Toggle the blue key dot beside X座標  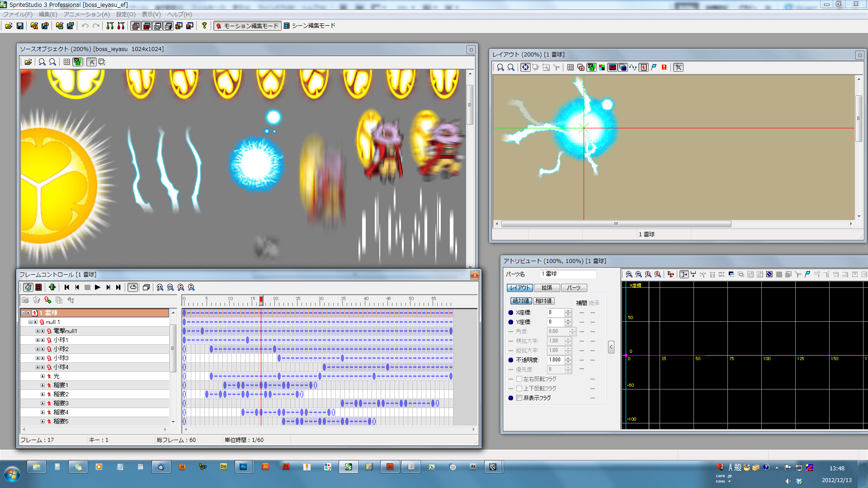511,313
